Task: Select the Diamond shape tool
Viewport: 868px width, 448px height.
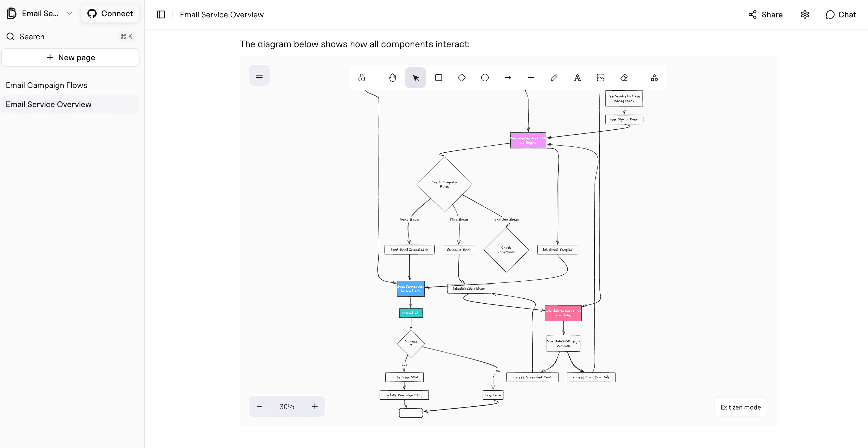Action: pos(461,78)
